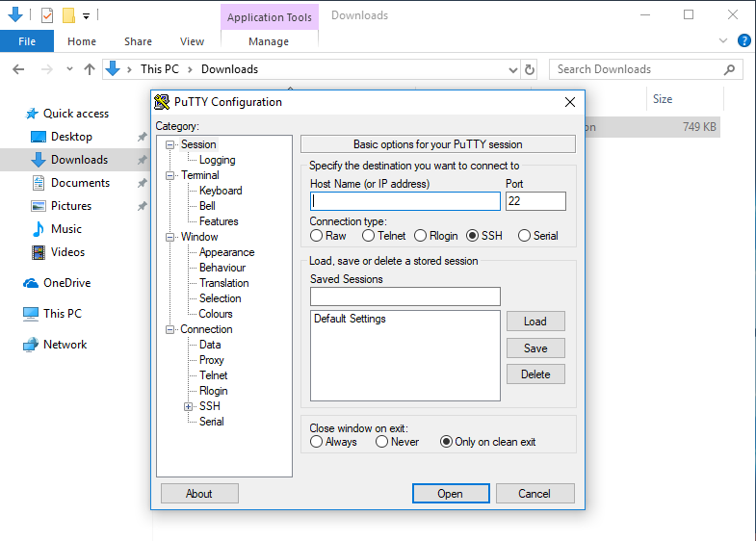Screen dimensions: 756x541
Task: Click the Port field
Action: tap(535, 201)
